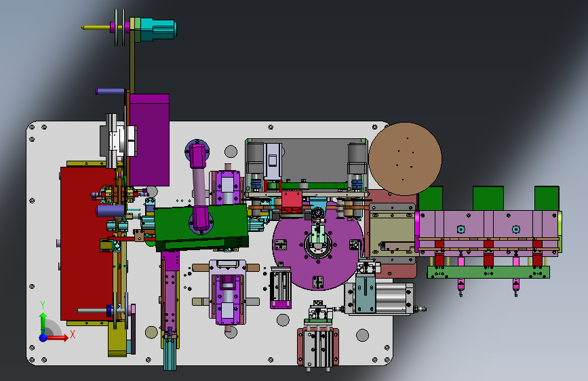Screen dimensions: 588x381
Task: Click the "Y" axis label
Action: pos(43,305)
